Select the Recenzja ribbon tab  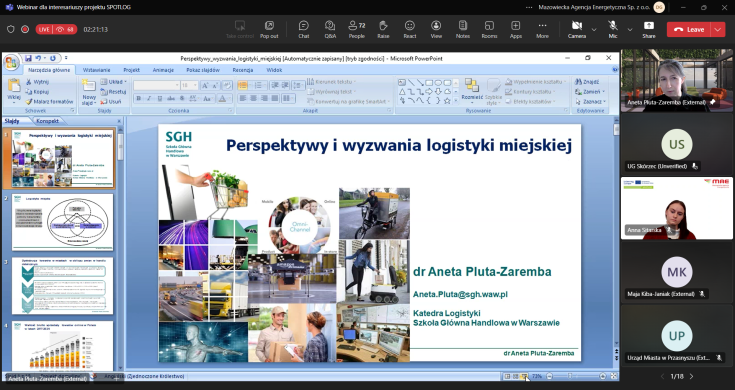pyautogui.click(x=243, y=70)
